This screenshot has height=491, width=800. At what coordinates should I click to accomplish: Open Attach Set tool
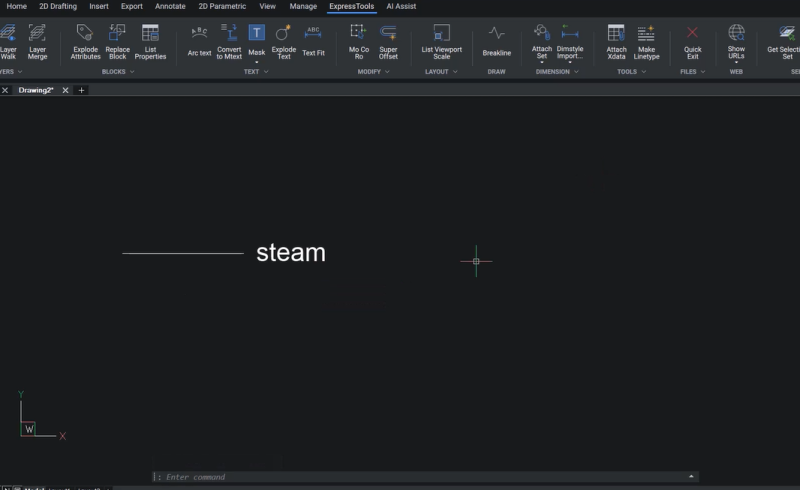(542, 41)
